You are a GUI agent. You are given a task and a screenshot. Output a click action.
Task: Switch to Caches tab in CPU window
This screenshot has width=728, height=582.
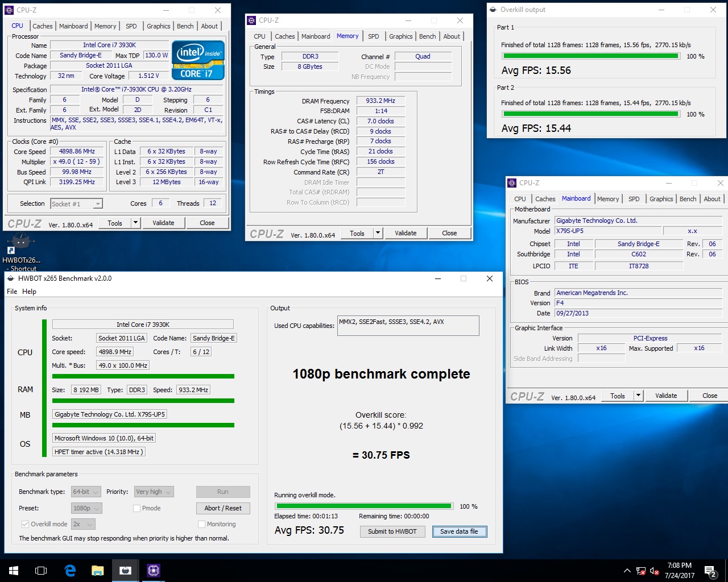pyautogui.click(x=42, y=26)
